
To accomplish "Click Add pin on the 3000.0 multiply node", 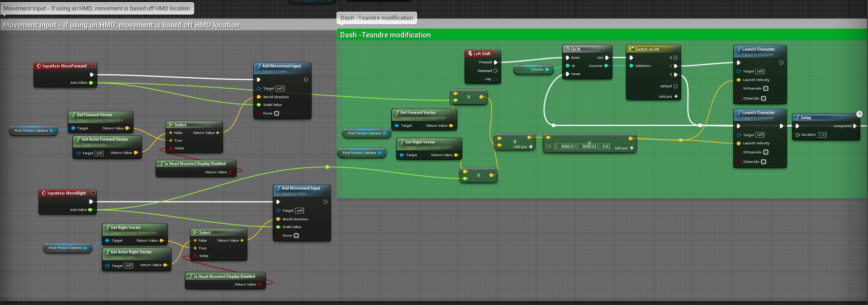I will pyautogui.click(x=624, y=148).
